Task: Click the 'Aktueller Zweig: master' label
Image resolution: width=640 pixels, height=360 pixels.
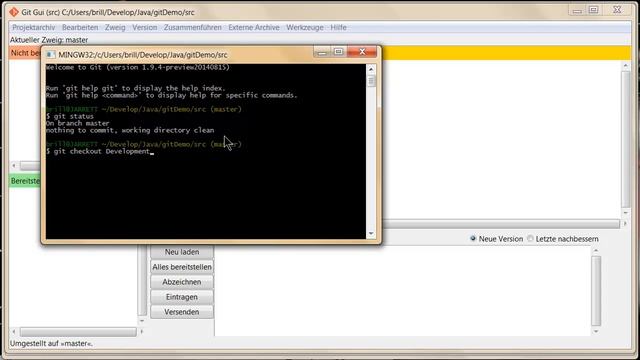Action: point(49,40)
